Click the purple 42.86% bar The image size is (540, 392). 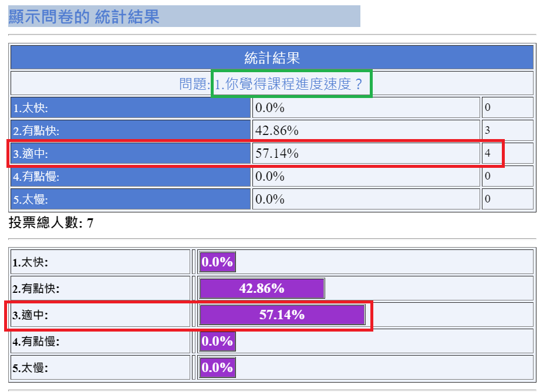click(262, 288)
